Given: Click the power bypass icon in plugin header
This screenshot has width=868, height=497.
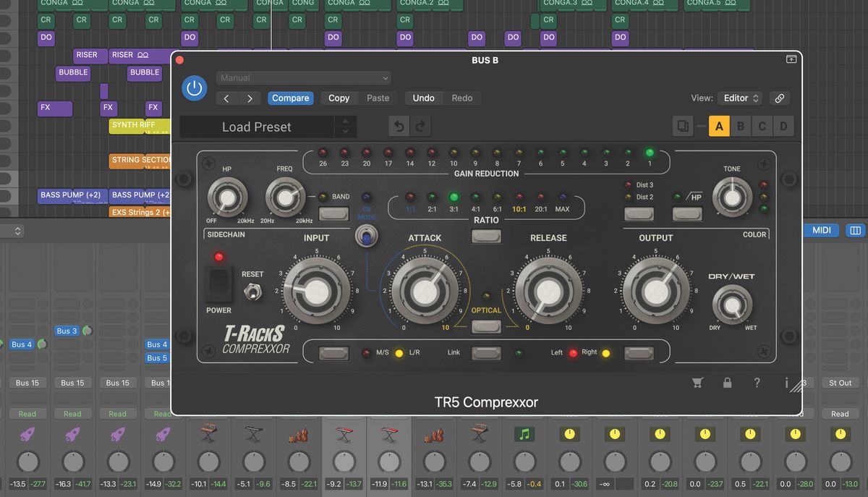Looking at the screenshot, I should [x=195, y=88].
